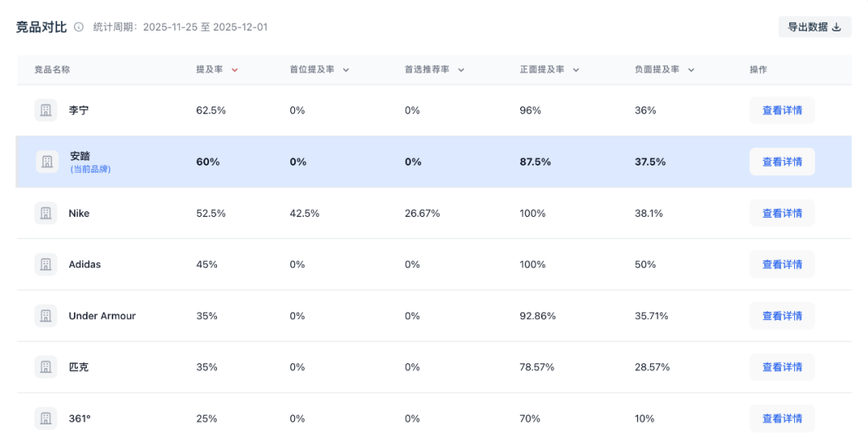Click Nike's 26.67% recommendation cell
This screenshot has height=446, width=868.
pyautogui.click(x=423, y=213)
